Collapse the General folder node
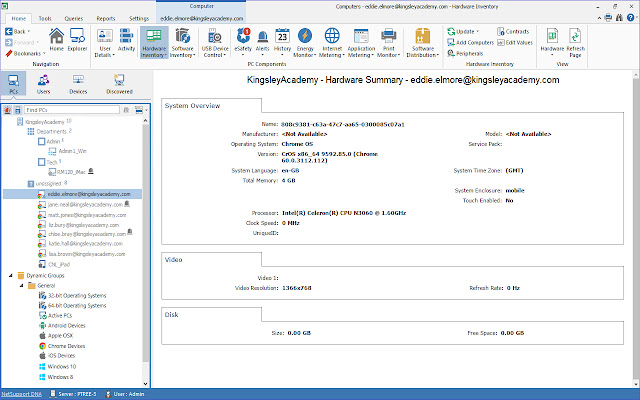The width and height of the screenshot is (640, 400). pos(21,286)
